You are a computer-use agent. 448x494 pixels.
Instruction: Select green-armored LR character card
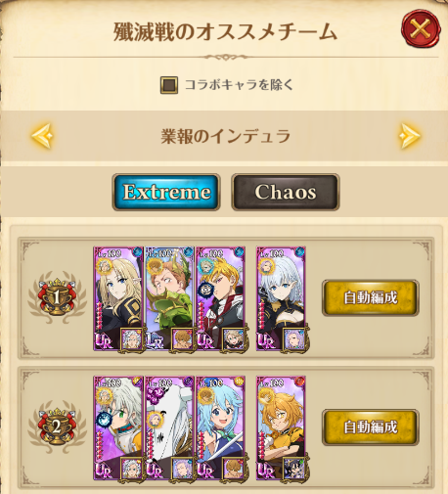169,298
